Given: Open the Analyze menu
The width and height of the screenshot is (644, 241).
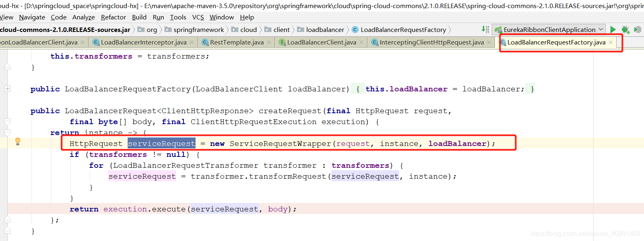Looking at the screenshot, I should pos(84,17).
